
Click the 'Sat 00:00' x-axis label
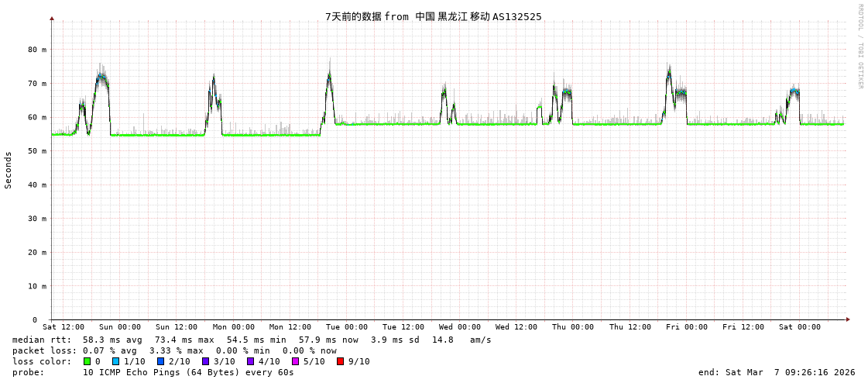799,327
